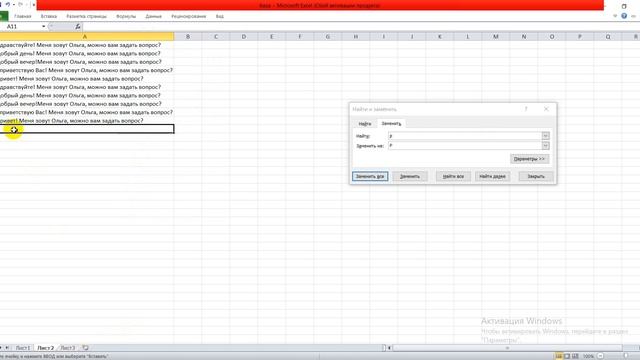Click the Закрыть button in dialog
640x360 pixels.
coord(536,176)
